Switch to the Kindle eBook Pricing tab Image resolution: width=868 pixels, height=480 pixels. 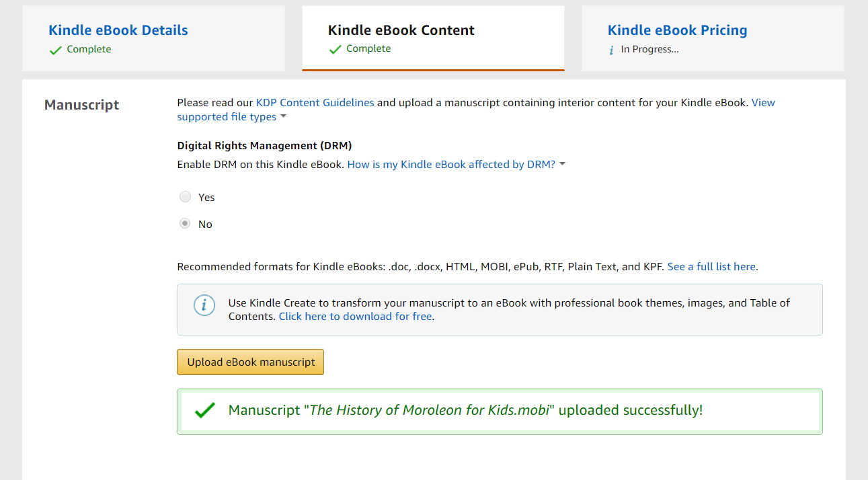click(x=677, y=30)
